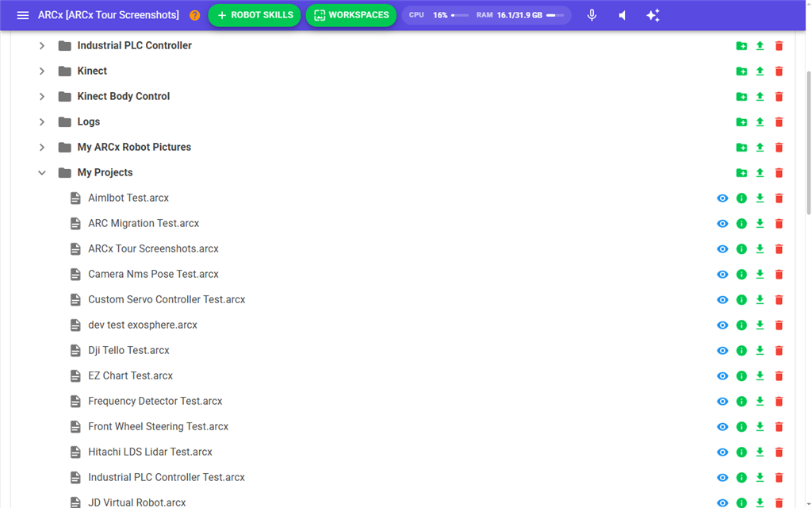Delete ARCx Tour Screenshots.arcx file
This screenshot has width=812, height=508.
click(779, 248)
